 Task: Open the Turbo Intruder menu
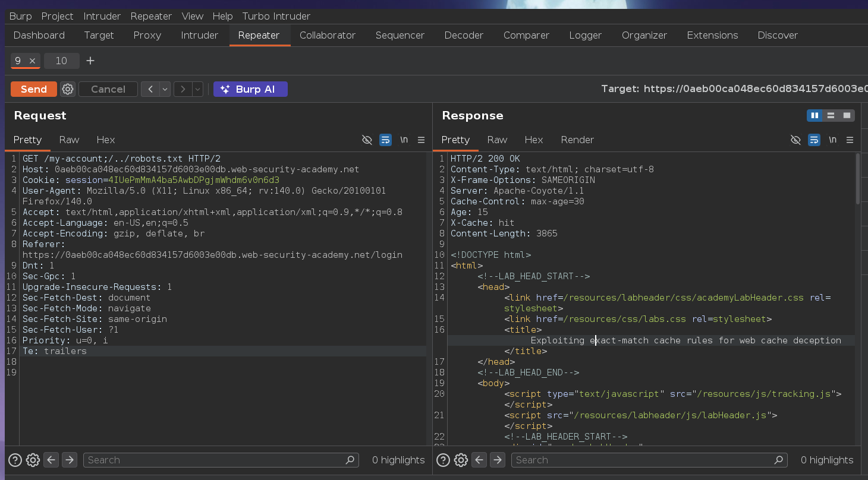pos(276,16)
